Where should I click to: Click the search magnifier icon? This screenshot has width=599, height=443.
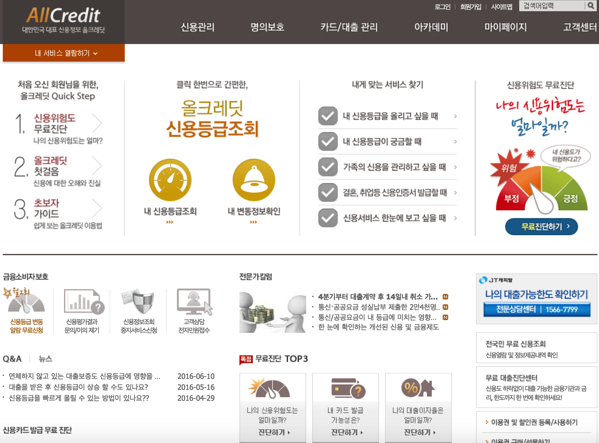(x=591, y=6)
